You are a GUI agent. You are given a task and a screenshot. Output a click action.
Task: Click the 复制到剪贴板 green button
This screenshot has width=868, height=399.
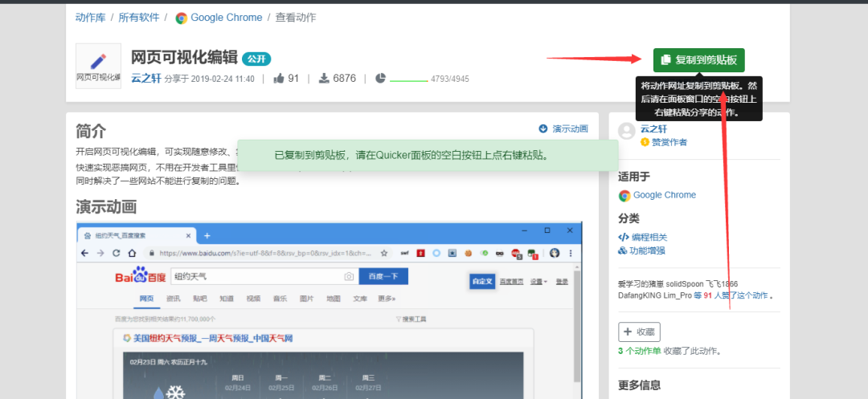pos(698,60)
